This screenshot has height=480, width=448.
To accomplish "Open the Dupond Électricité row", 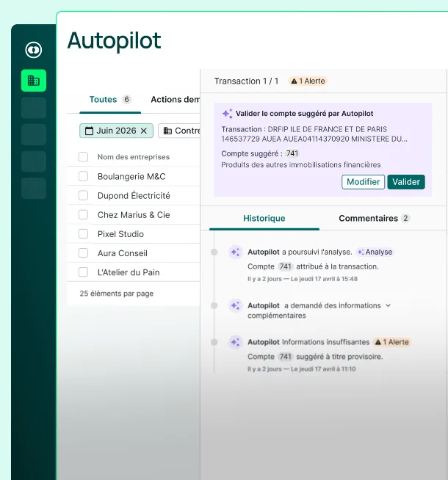I will click(134, 195).
